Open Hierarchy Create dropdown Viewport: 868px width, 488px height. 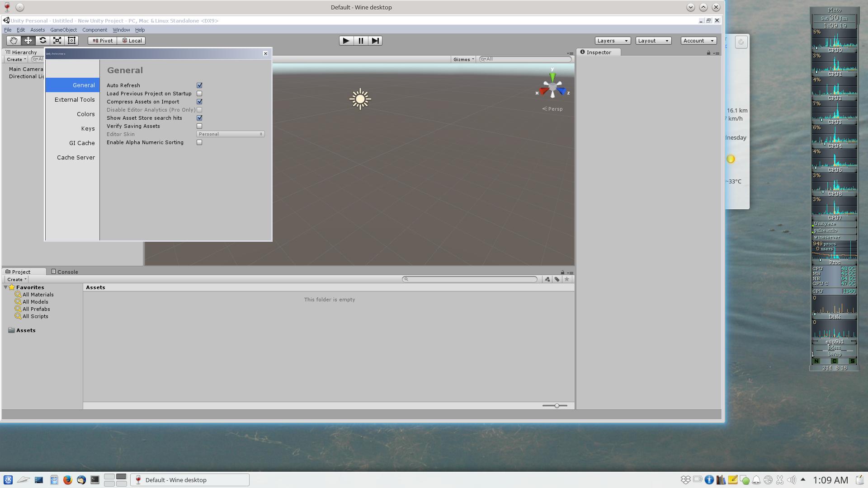click(x=17, y=59)
